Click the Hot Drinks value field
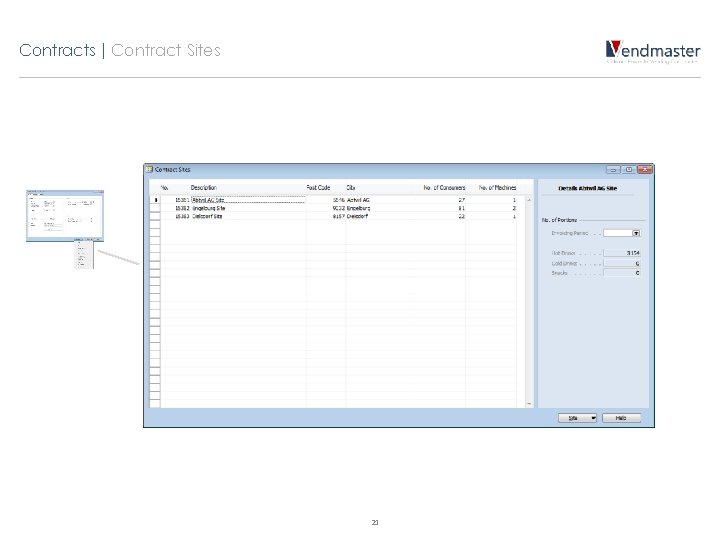 tap(622, 253)
